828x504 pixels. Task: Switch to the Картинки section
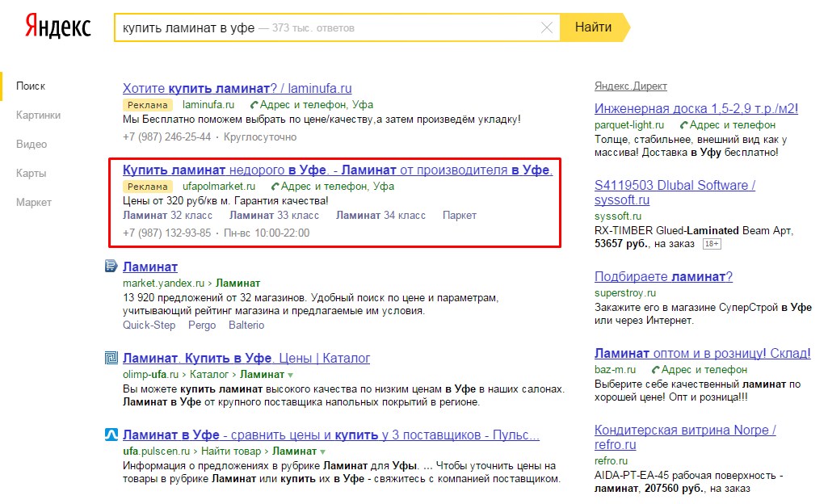pos(38,115)
